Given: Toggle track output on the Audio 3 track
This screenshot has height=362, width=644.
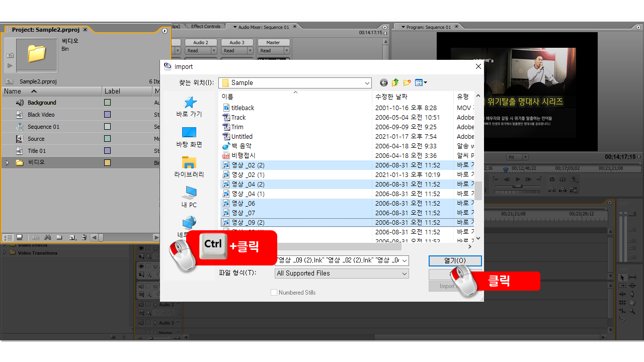Looking at the screenshot, I should tap(141, 323).
